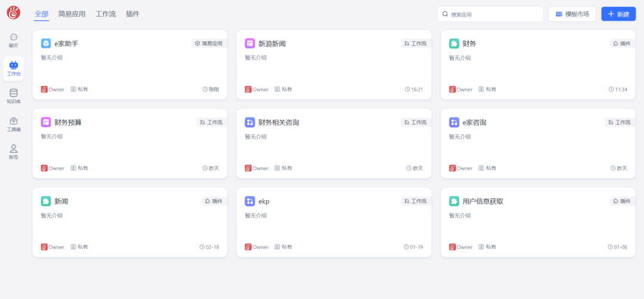The width and height of the screenshot is (644, 299).
Task: Click the 私有 privacy icon on 财务预算 card
Action: tap(73, 168)
